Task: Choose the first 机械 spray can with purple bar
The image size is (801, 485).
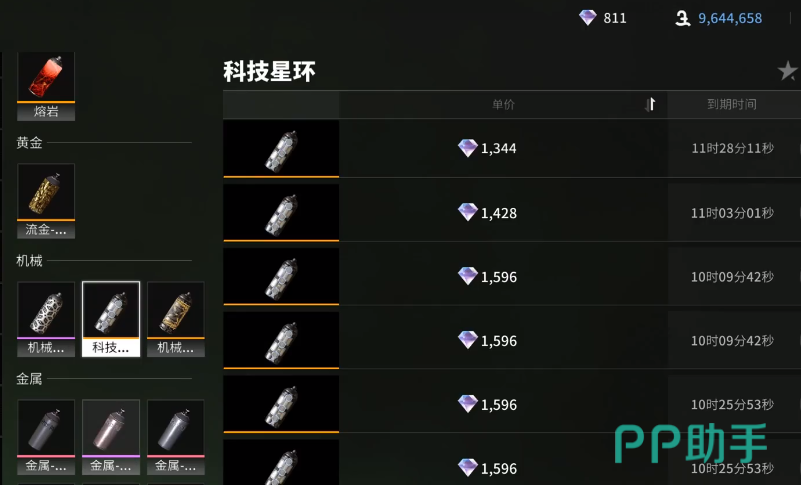Action: [46, 319]
